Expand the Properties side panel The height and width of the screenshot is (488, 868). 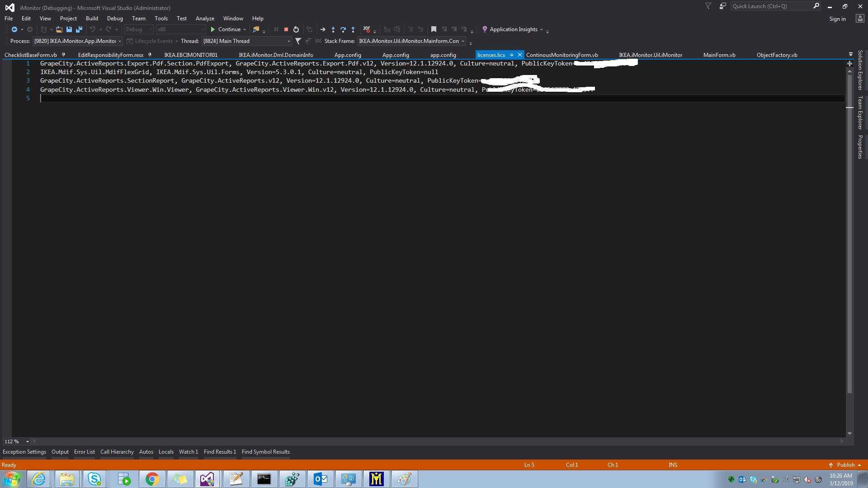pyautogui.click(x=860, y=147)
